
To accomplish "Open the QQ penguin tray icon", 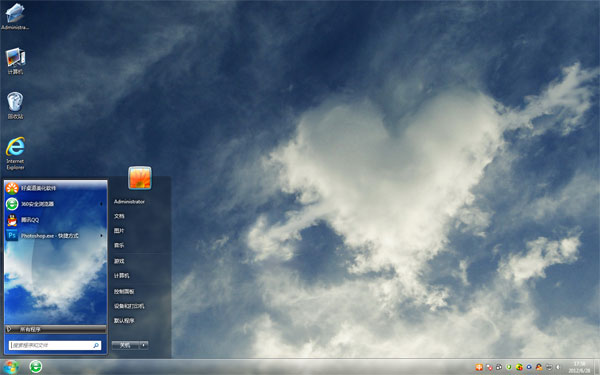I will (539, 367).
